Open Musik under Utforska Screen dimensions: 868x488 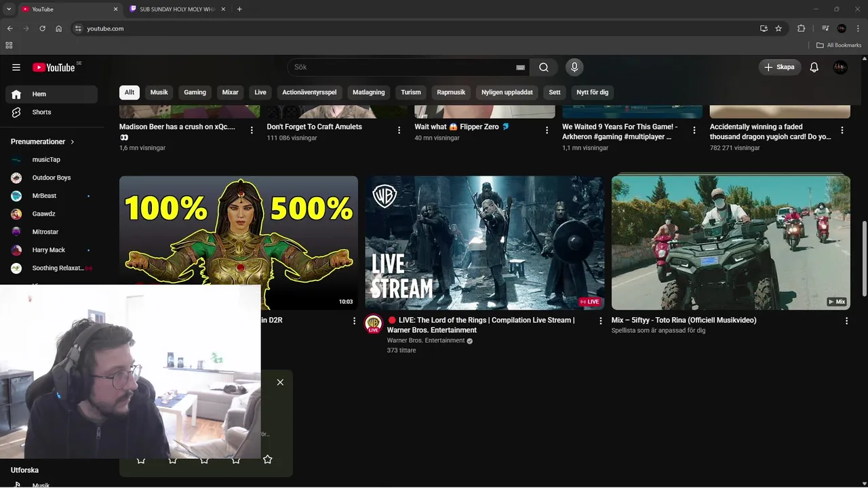point(41,485)
